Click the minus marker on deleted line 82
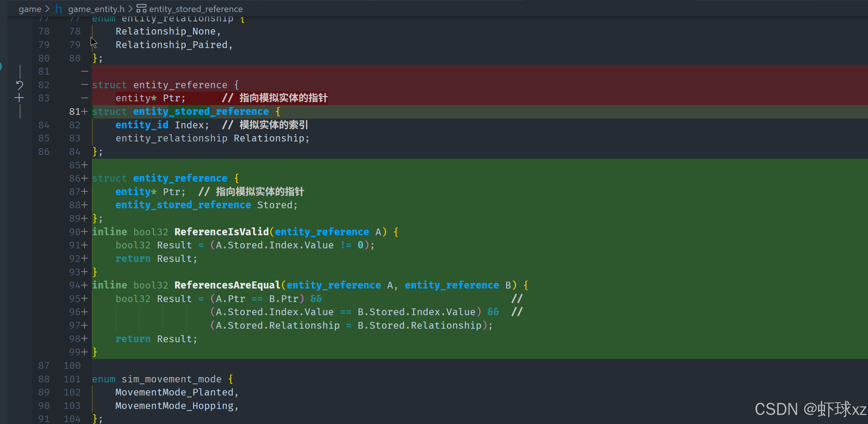 85,85
